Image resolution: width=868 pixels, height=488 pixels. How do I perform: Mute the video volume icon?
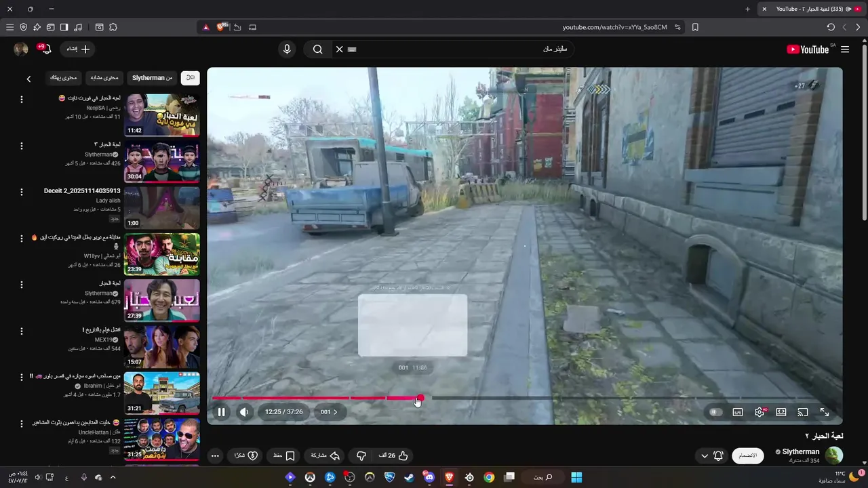244,412
